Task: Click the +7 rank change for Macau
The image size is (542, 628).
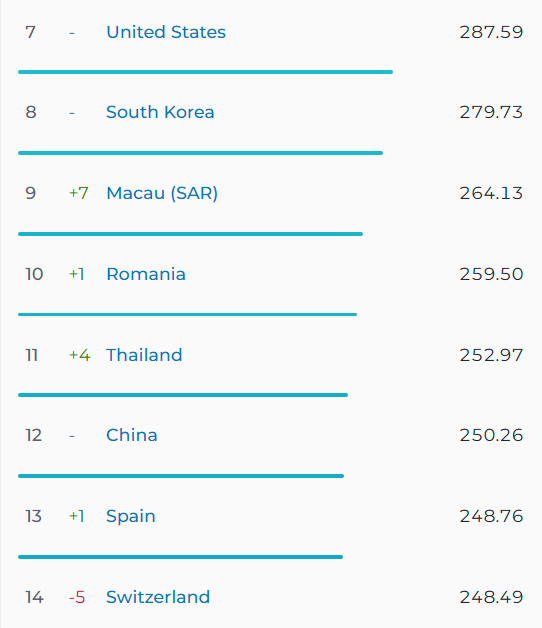Action: 79,193
